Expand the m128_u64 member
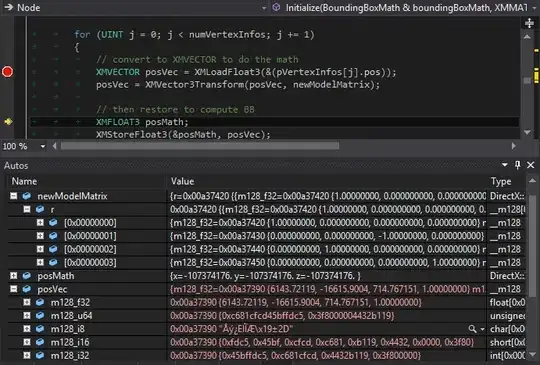Viewport: 540px width, 365px height. (27, 315)
